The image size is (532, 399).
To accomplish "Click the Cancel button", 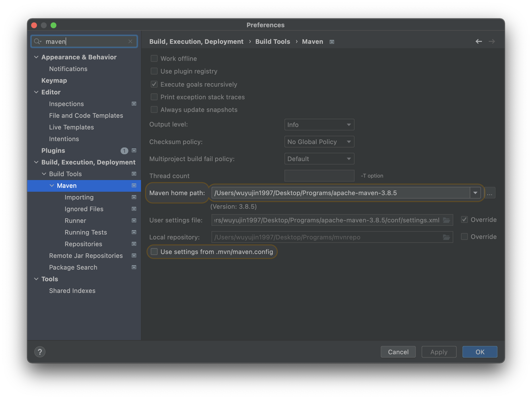I will click(x=398, y=352).
